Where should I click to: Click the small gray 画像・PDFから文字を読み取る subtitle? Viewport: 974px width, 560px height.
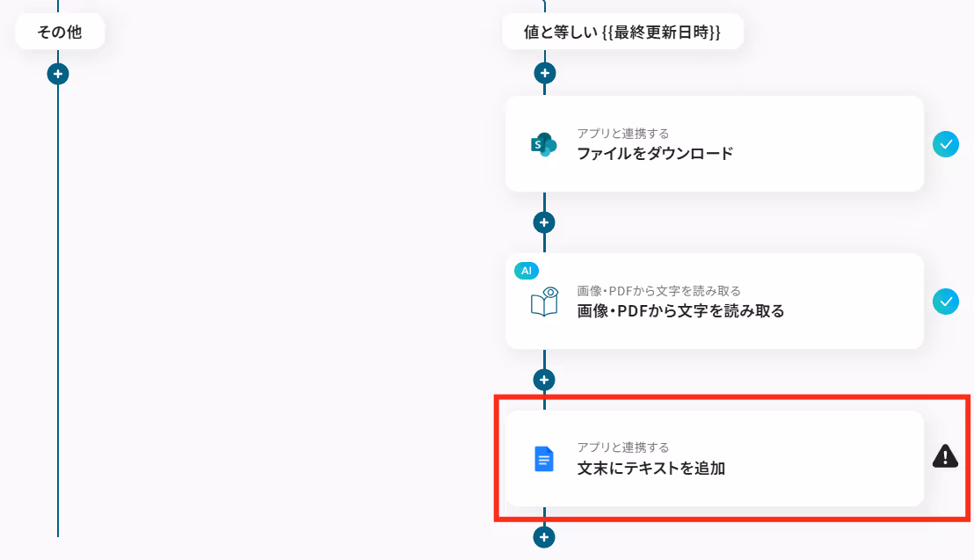coord(658,291)
